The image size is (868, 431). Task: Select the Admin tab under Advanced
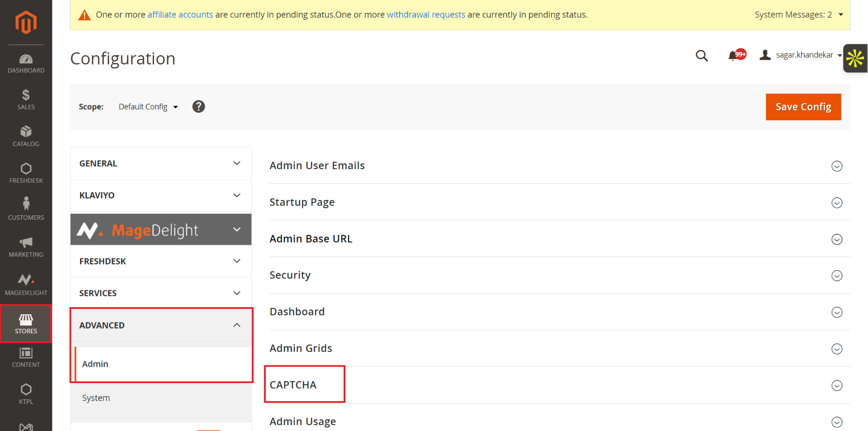pyautogui.click(x=163, y=364)
